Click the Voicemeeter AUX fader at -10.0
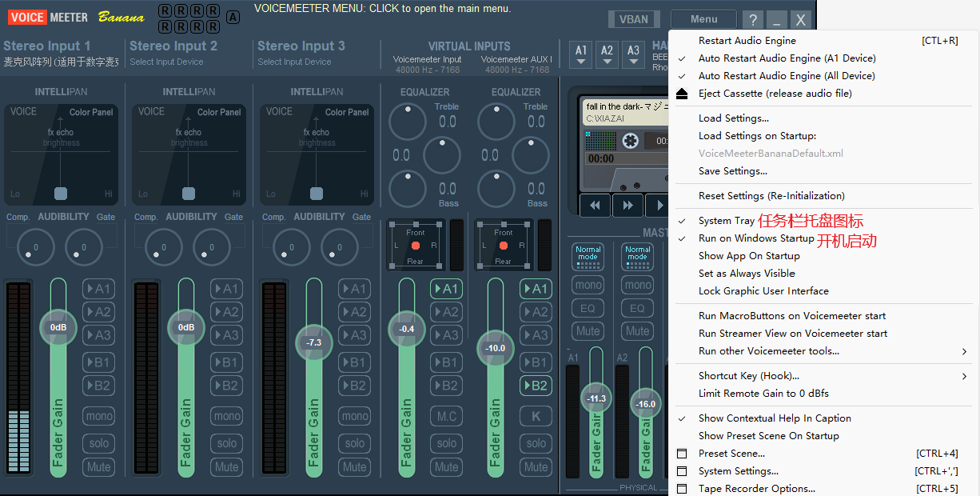 point(496,348)
